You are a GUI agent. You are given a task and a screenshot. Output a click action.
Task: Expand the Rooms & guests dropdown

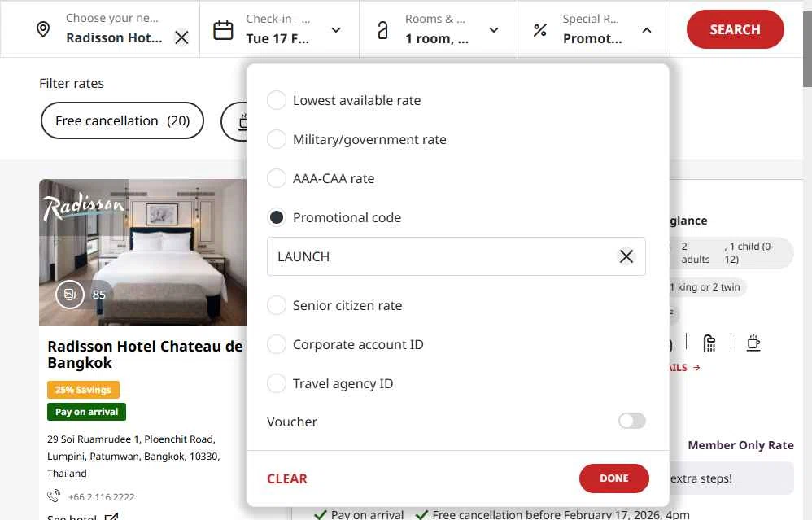[x=494, y=30]
